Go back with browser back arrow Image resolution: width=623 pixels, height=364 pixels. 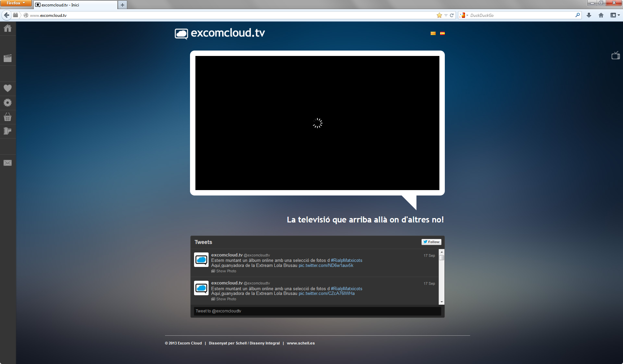6,15
